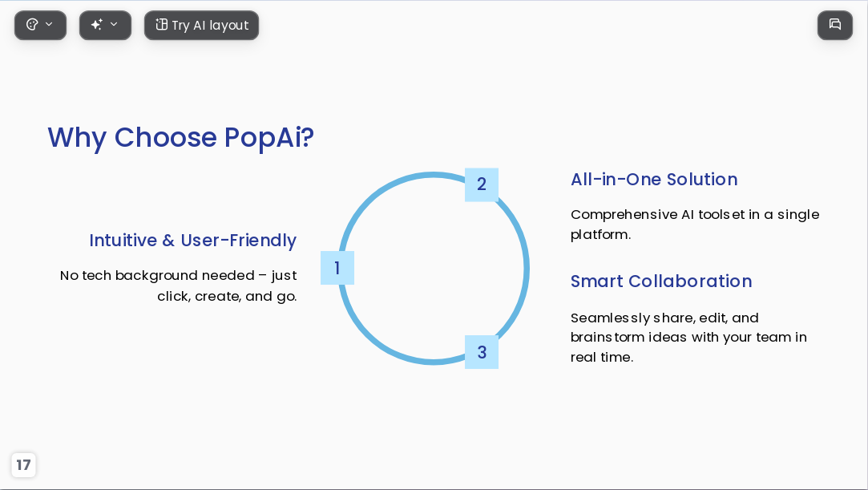The height and width of the screenshot is (490, 868).
Task: Click the 'Comprehensive AI toolset' paragraph
Action: [695, 225]
